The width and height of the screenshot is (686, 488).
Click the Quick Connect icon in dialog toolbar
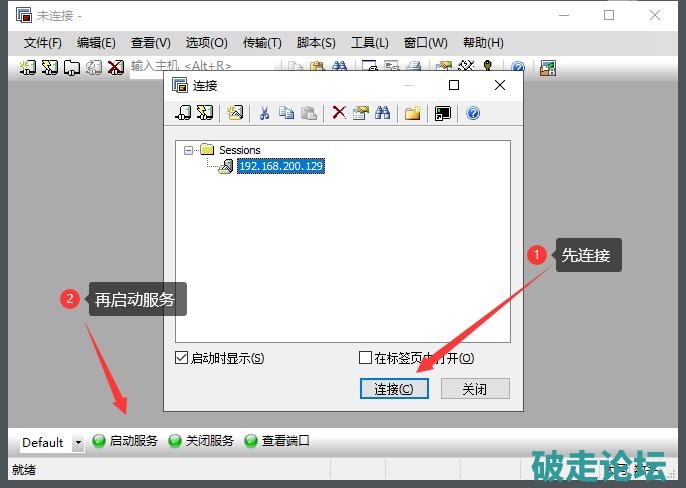coord(204,113)
